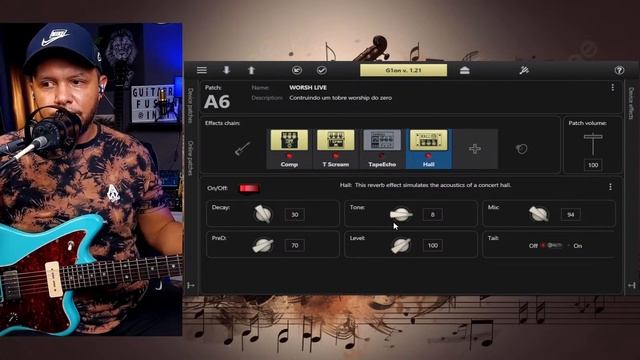Click the eject-style icon beside device label
Image resolution: width=640 pixels, height=360 pixels.
pyautogui.click(x=464, y=70)
